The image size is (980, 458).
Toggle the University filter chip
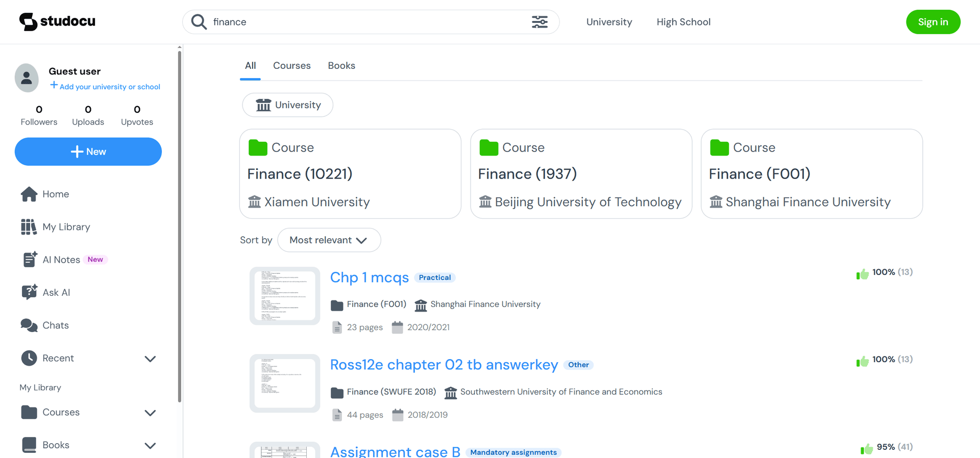[x=288, y=105]
